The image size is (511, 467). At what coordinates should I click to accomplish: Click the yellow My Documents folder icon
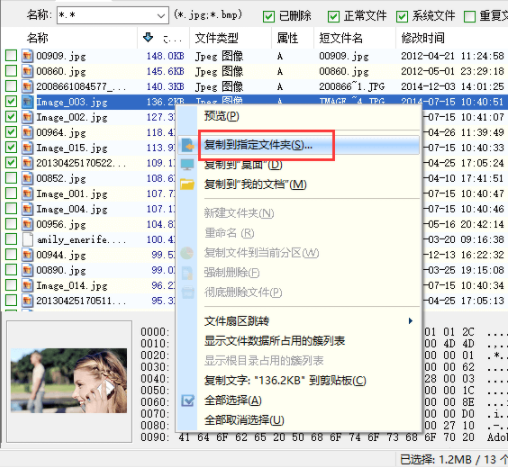pyautogui.click(x=187, y=184)
